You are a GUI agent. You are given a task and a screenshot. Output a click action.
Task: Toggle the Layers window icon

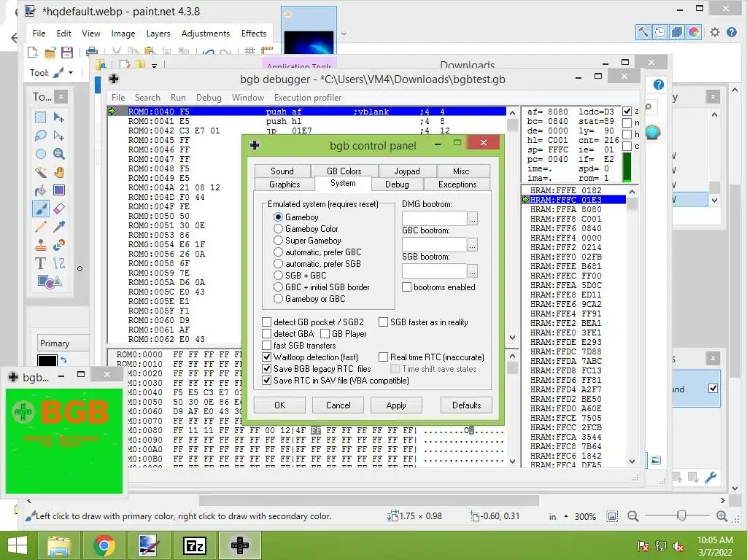(x=676, y=32)
